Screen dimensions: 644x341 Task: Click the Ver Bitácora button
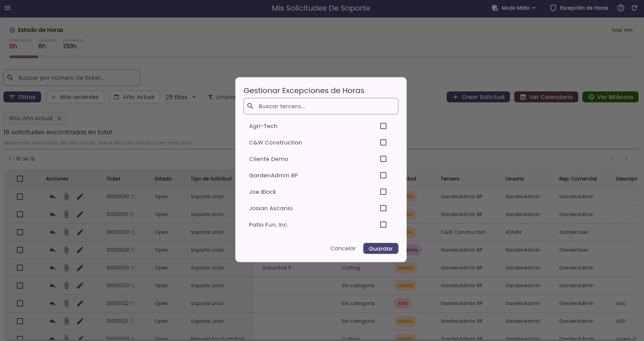[610, 97]
